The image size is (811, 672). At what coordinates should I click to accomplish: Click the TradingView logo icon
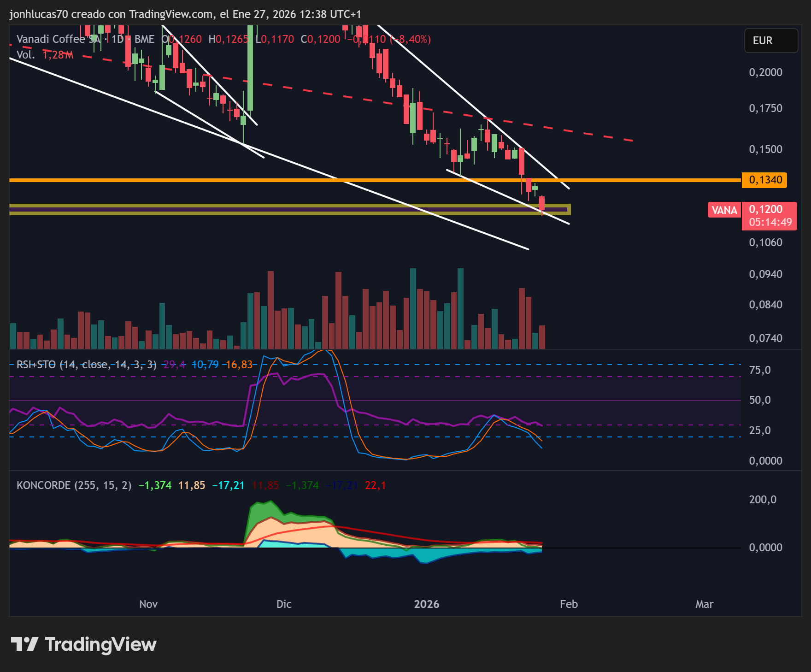24,644
